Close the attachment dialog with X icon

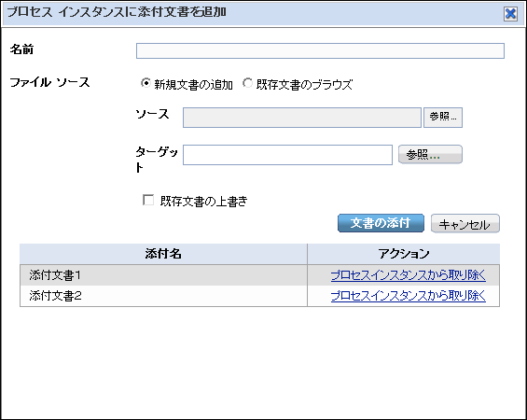[x=510, y=14]
